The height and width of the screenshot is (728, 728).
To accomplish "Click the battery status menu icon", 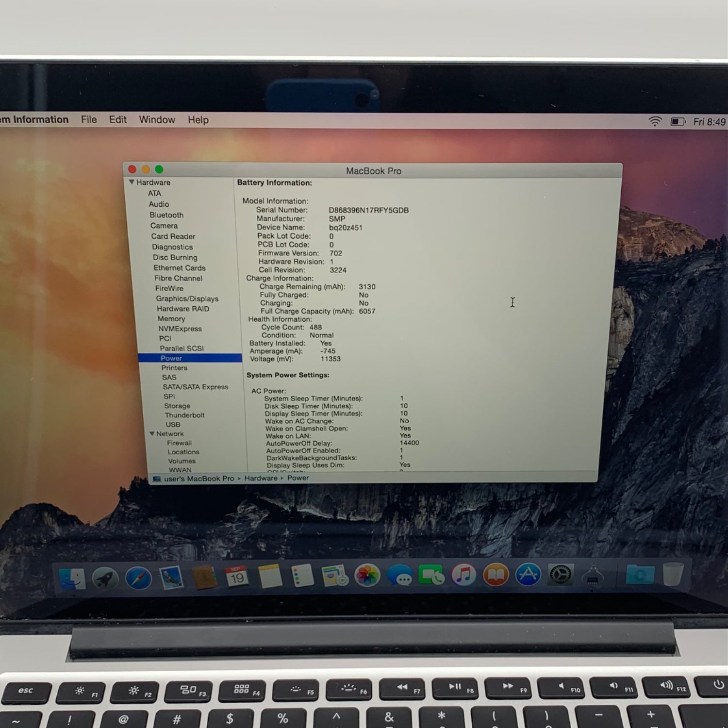I will [678, 121].
